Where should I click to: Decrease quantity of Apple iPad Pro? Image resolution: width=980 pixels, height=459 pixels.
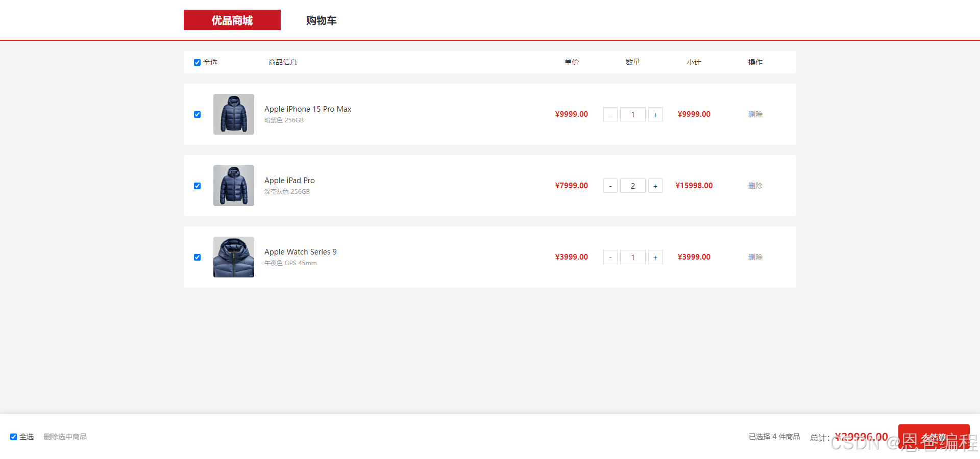(x=610, y=186)
